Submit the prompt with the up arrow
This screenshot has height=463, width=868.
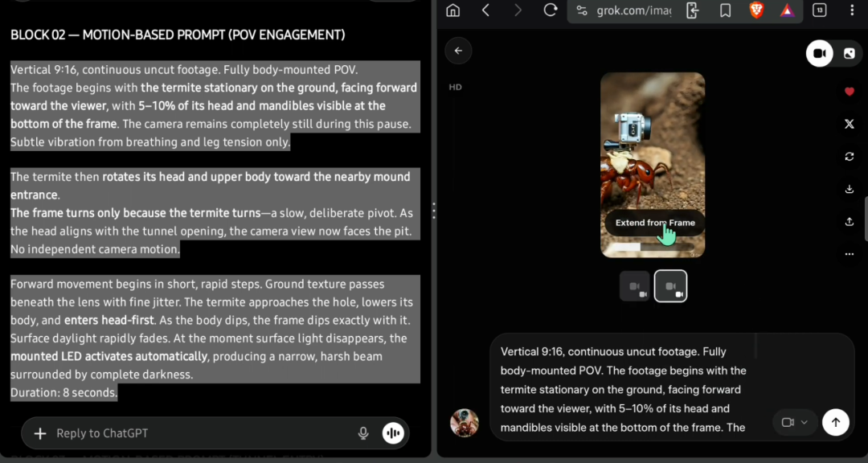[836, 422]
